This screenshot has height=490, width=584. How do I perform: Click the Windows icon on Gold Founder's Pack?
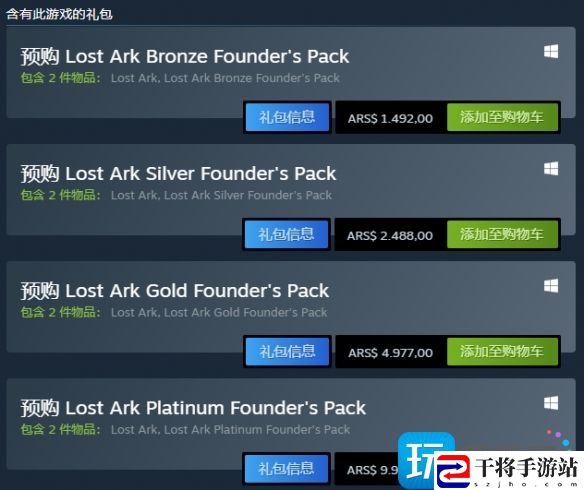(x=551, y=286)
